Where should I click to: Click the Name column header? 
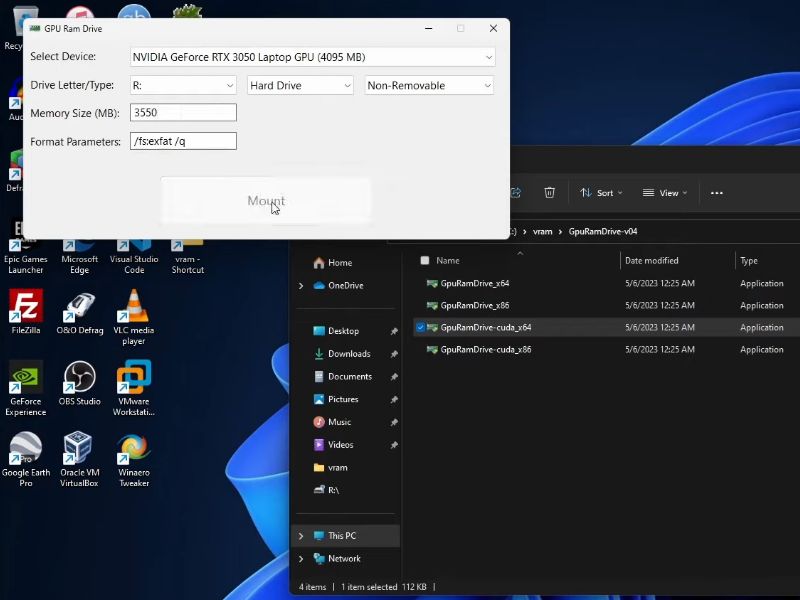(x=448, y=261)
